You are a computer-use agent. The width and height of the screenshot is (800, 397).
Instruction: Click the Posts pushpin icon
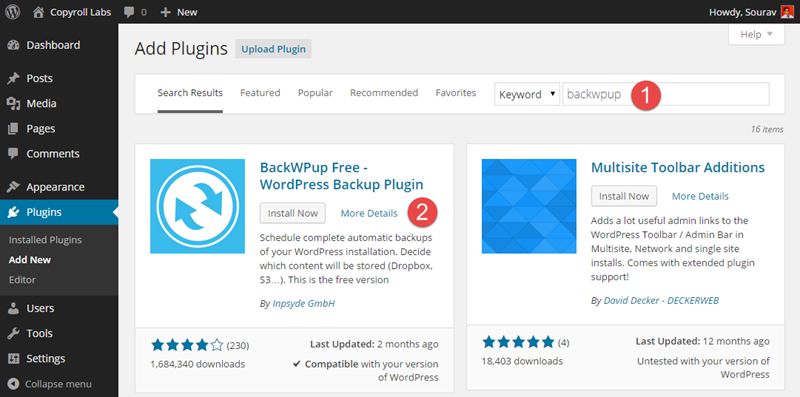point(14,79)
